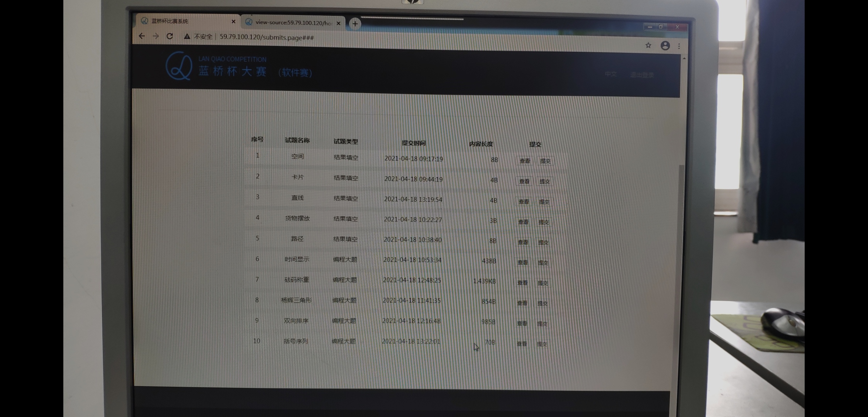868x417 pixels.
Task: Submit answer for 括号序列 row
Action: click(x=542, y=344)
